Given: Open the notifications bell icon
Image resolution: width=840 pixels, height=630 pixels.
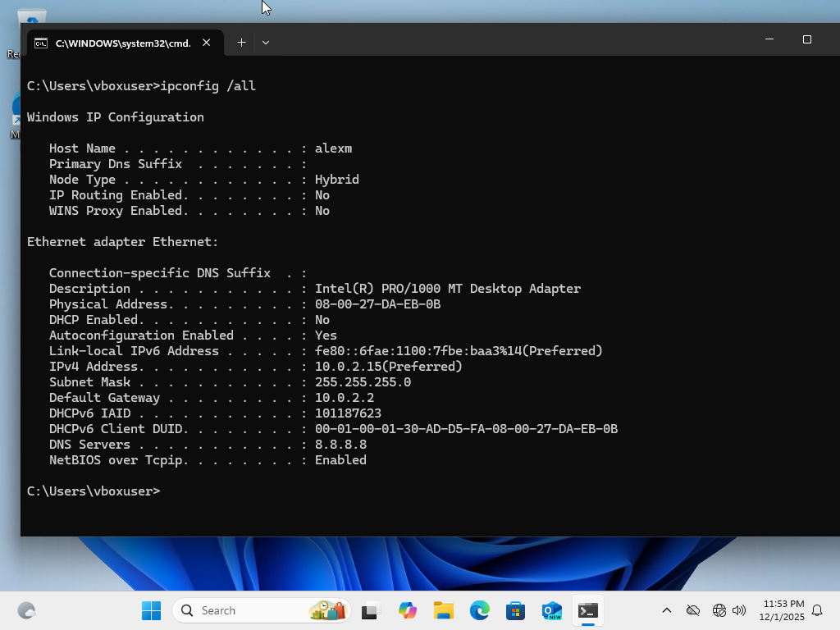Looking at the screenshot, I should [x=817, y=610].
